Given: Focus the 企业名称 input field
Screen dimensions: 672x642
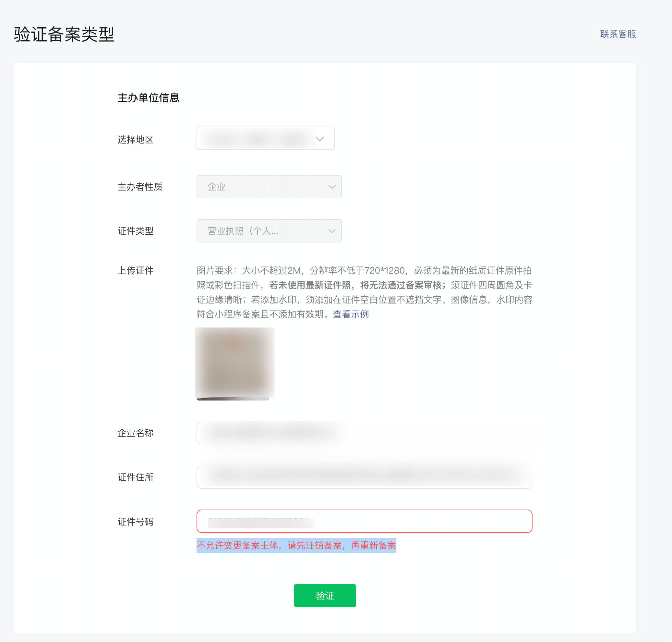Looking at the screenshot, I should tap(364, 433).
